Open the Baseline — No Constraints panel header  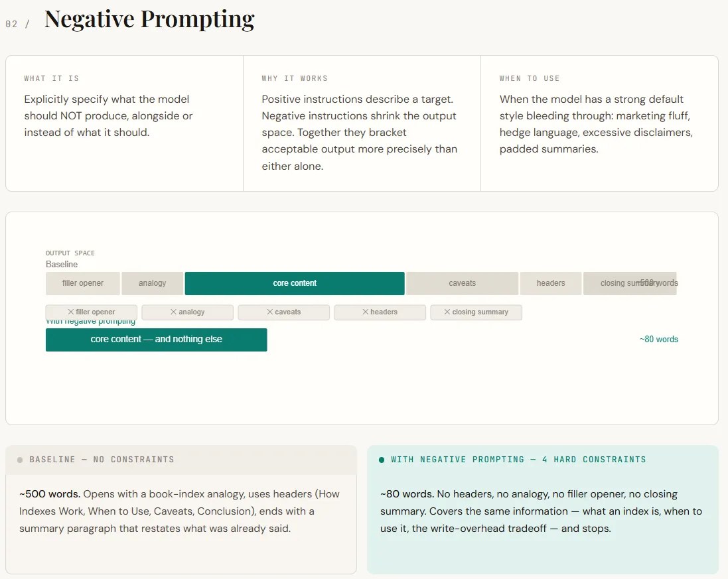(x=181, y=460)
